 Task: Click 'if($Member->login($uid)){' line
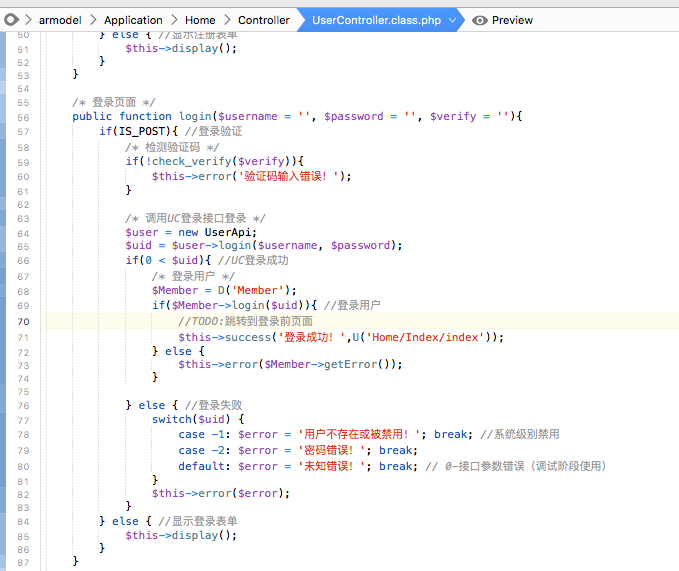point(234,305)
